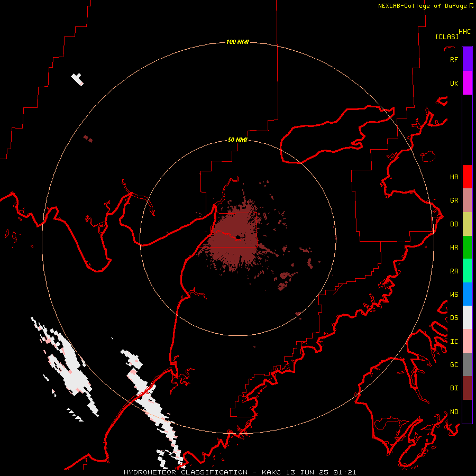Click the BD yellow legend swatch
This screenshot has height=476, width=476.
pyautogui.click(x=467, y=224)
